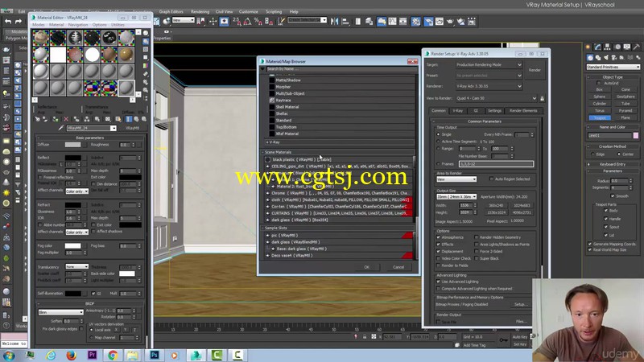Open the Modify tab in command panel
The width and height of the screenshot is (644, 362).
point(597,47)
